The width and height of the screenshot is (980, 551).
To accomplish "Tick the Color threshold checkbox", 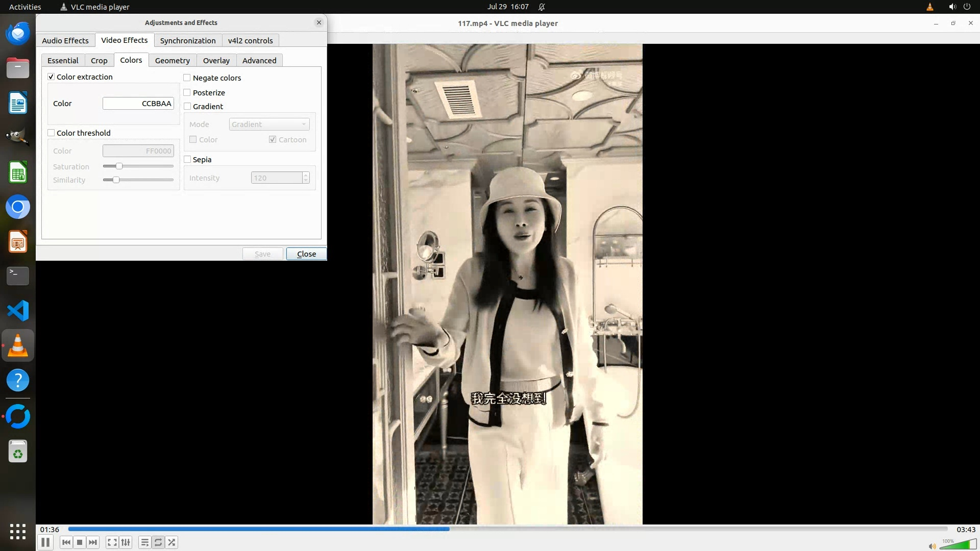I will [x=51, y=133].
